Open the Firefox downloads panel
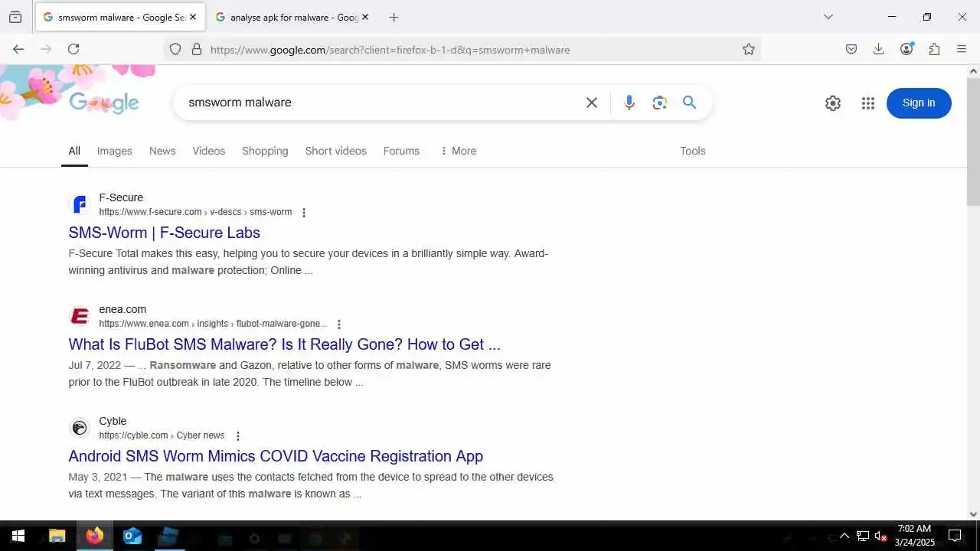Viewport: 980px width, 551px height. coord(879,49)
